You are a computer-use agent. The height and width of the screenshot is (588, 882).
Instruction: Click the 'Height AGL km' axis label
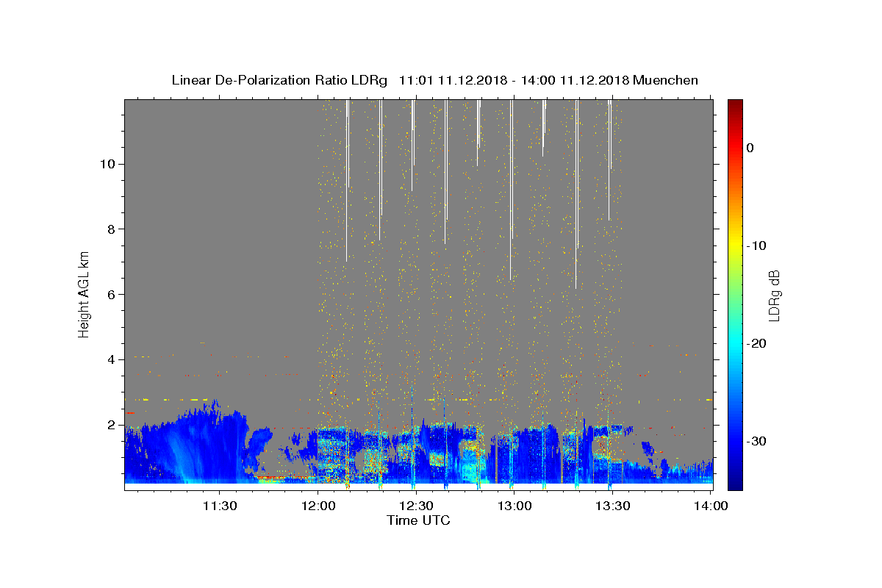point(85,294)
